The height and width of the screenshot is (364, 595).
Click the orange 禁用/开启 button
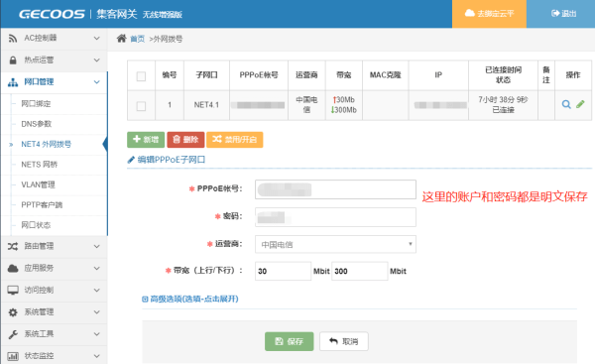point(234,140)
